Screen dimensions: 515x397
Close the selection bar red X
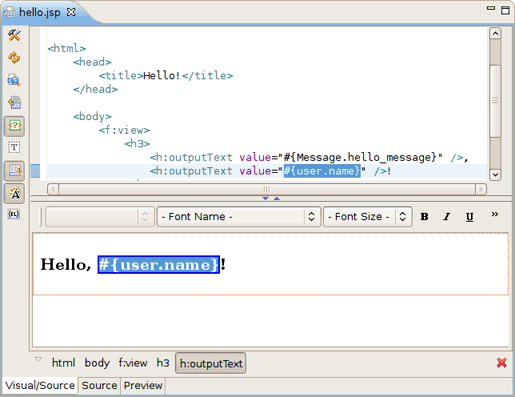tap(501, 363)
